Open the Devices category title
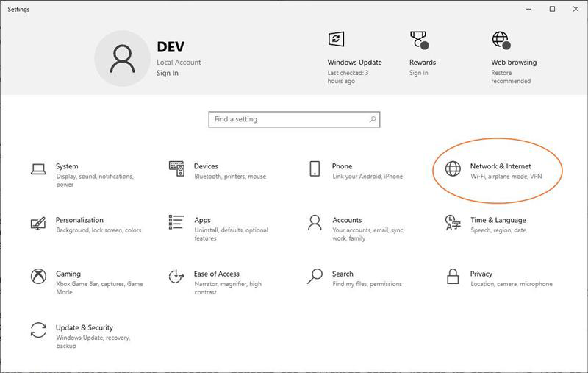588x373 pixels. 206,166
